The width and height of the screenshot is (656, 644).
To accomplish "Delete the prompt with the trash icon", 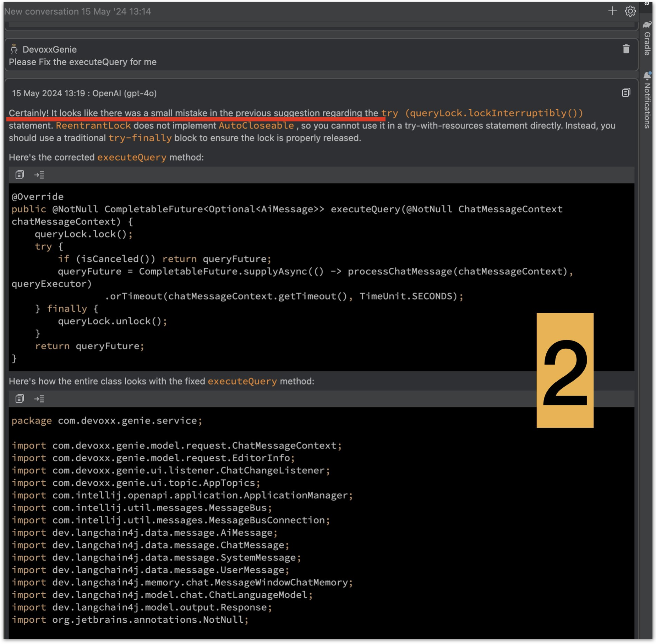I will point(627,50).
